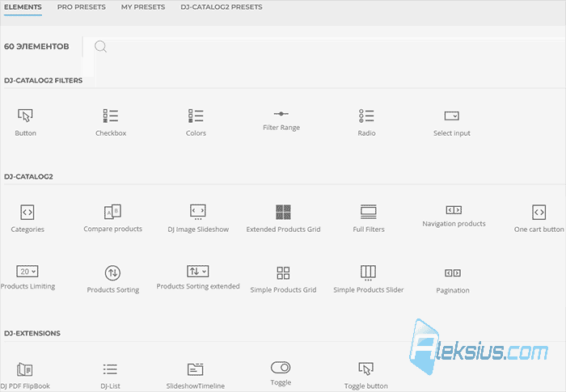Add the Navigation products element
566x392 pixels.
coord(454,217)
